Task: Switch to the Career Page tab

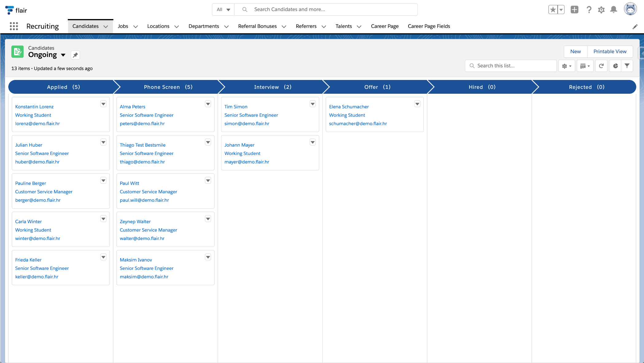Action: click(385, 26)
